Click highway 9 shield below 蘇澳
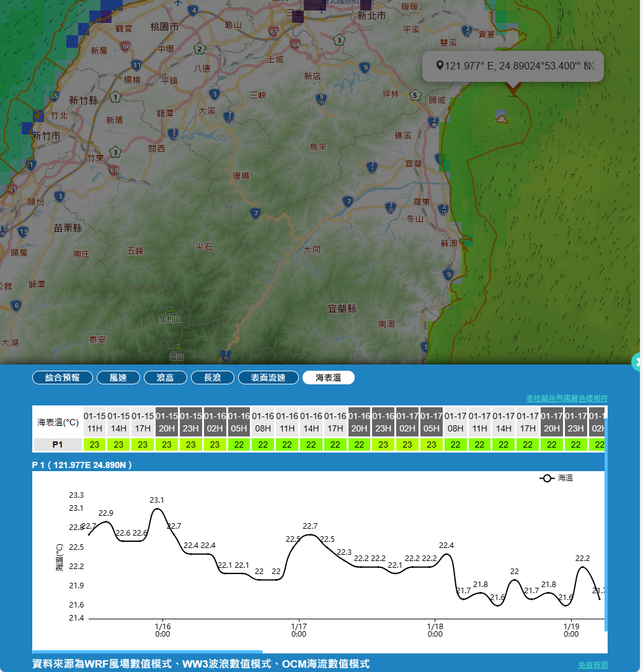 click(448, 274)
